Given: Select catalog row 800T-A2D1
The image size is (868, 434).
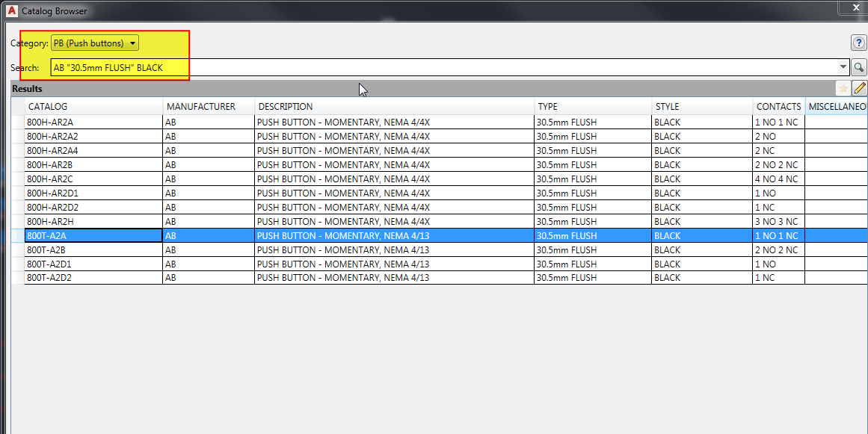Looking at the screenshot, I should pos(440,264).
